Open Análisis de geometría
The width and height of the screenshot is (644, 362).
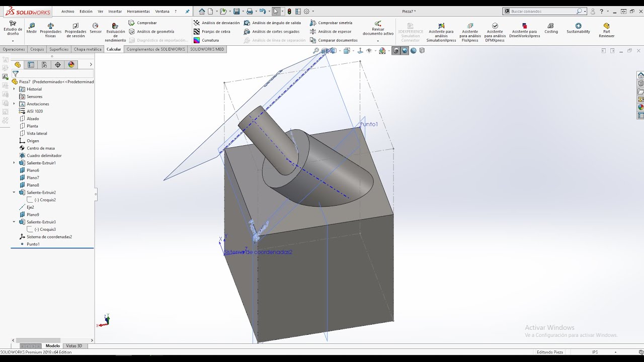point(151,31)
